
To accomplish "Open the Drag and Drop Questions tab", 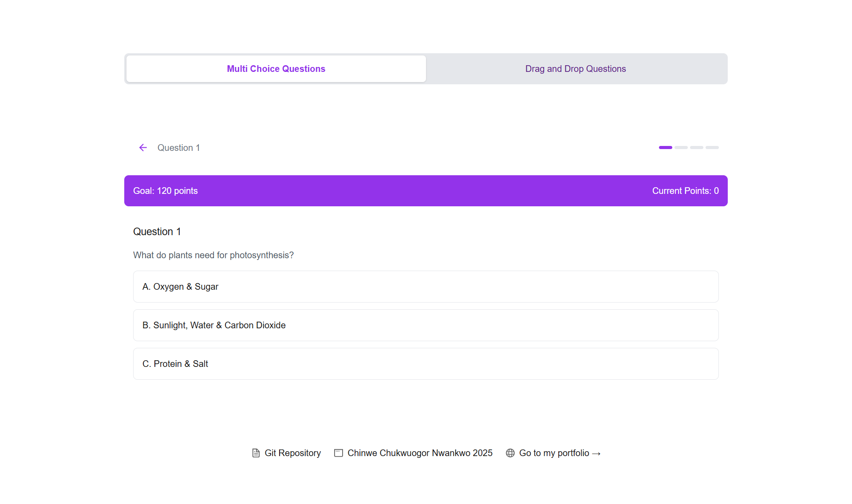I will click(x=576, y=69).
